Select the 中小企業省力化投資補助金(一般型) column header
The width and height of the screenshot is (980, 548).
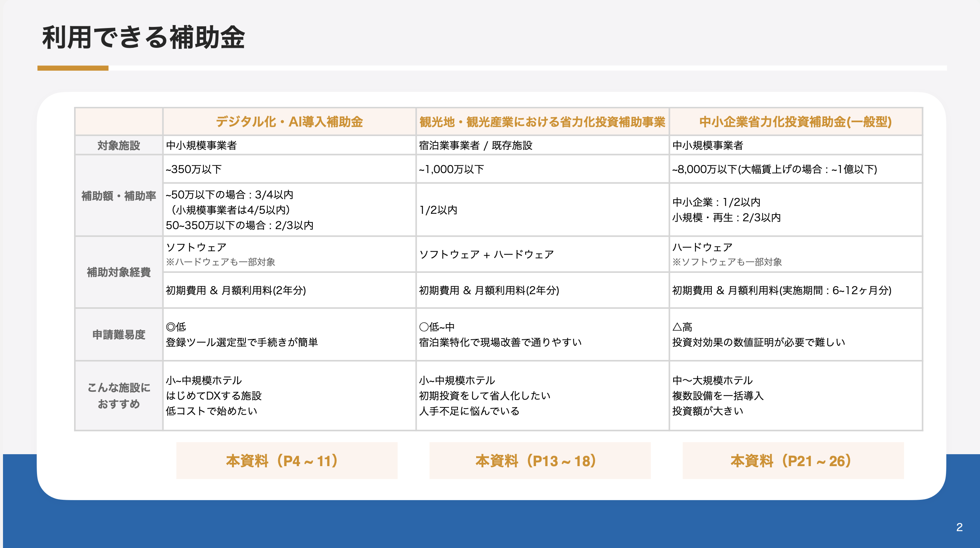click(x=795, y=122)
